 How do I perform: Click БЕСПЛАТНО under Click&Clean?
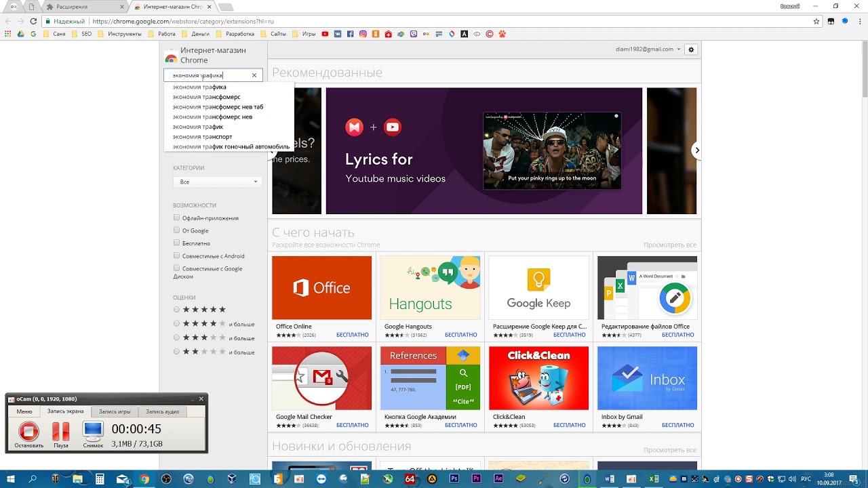(570, 426)
